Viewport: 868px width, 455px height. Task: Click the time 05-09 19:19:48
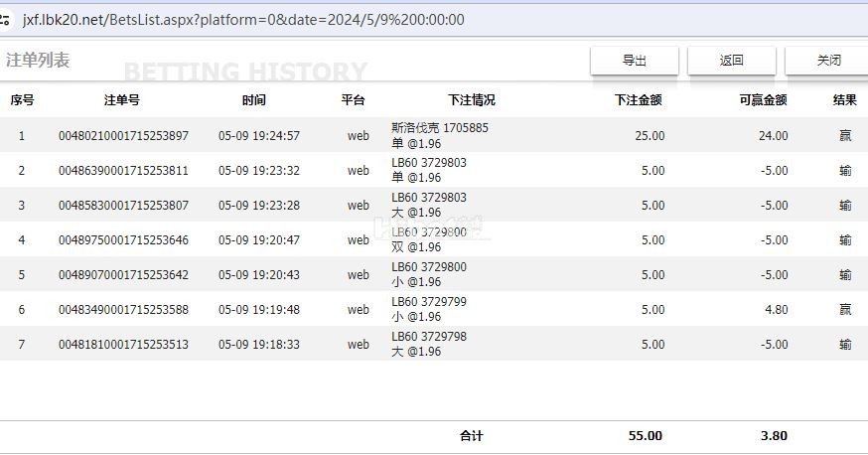point(259,309)
